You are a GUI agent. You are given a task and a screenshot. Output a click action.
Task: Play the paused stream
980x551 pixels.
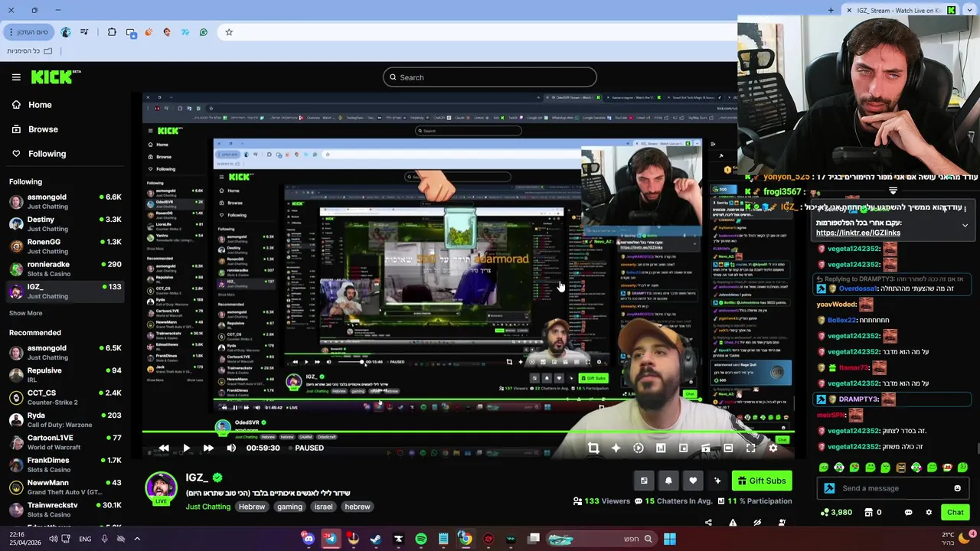point(186,448)
